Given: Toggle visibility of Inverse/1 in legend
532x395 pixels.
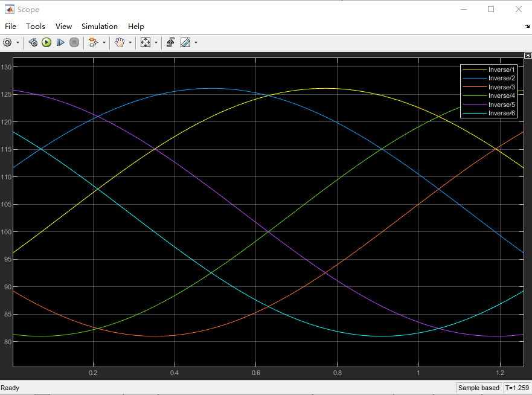Looking at the screenshot, I should click(489, 69).
